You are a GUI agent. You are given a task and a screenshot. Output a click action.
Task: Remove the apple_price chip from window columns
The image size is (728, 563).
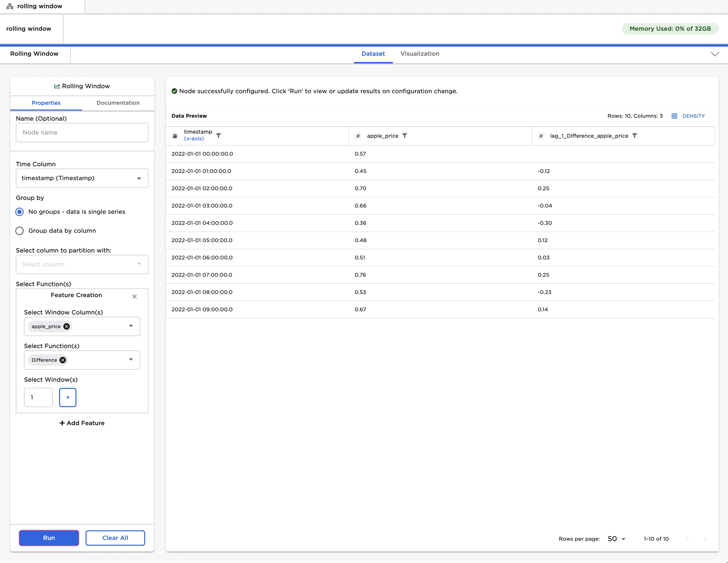67,326
